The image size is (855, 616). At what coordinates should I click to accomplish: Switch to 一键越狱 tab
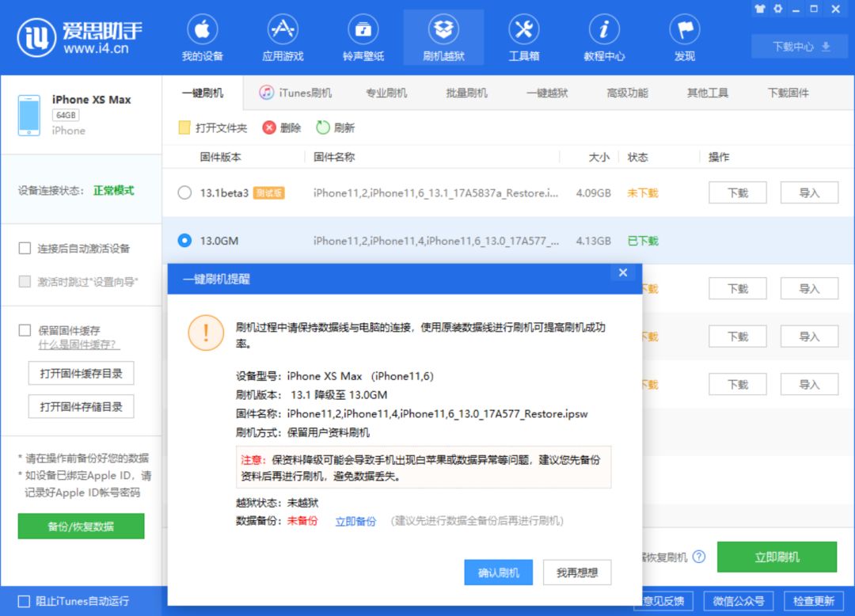547,93
